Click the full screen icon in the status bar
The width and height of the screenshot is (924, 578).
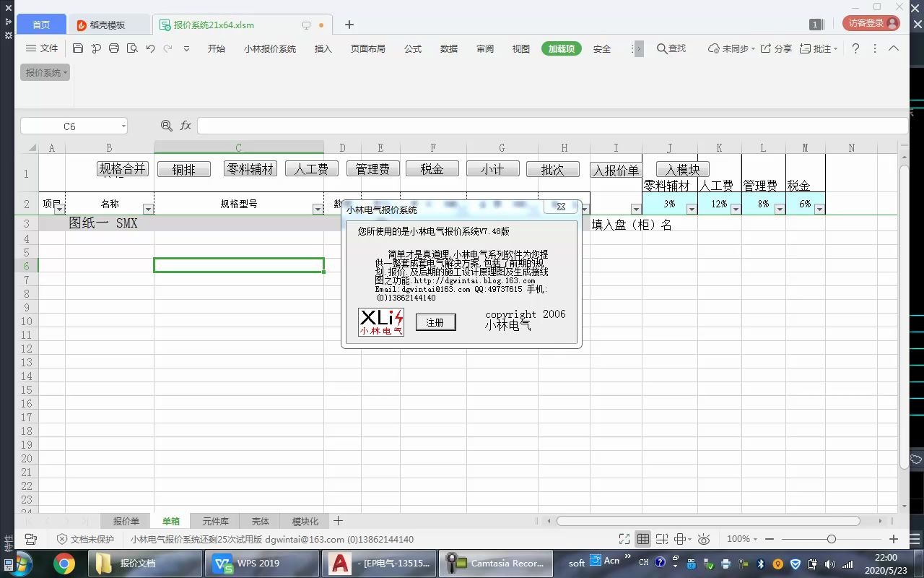pyautogui.click(x=624, y=539)
